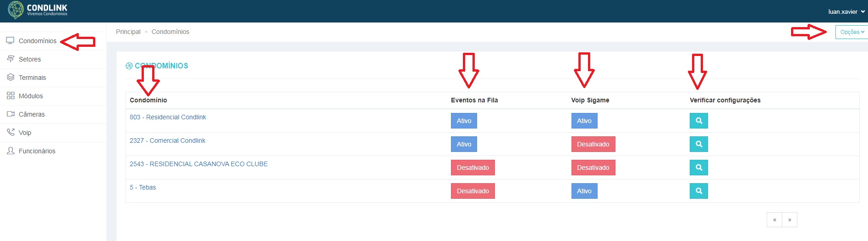This screenshot has height=241, width=868.
Task: Open the Módulos menu item
Action: pyautogui.click(x=31, y=96)
